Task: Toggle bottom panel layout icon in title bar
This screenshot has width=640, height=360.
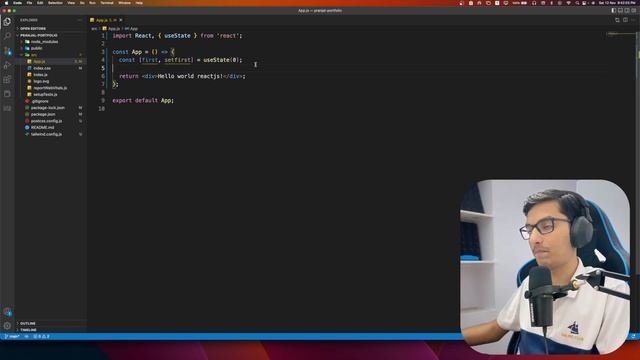Action: [620, 11]
